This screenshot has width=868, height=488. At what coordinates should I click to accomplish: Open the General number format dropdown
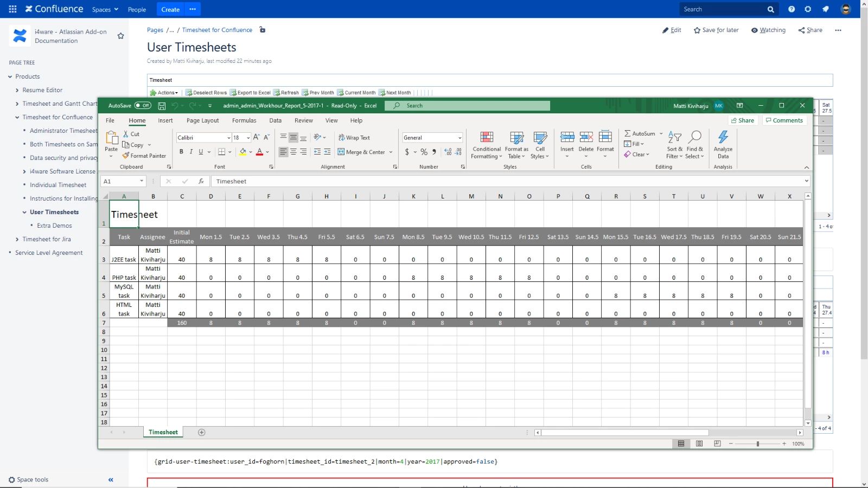point(460,138)
